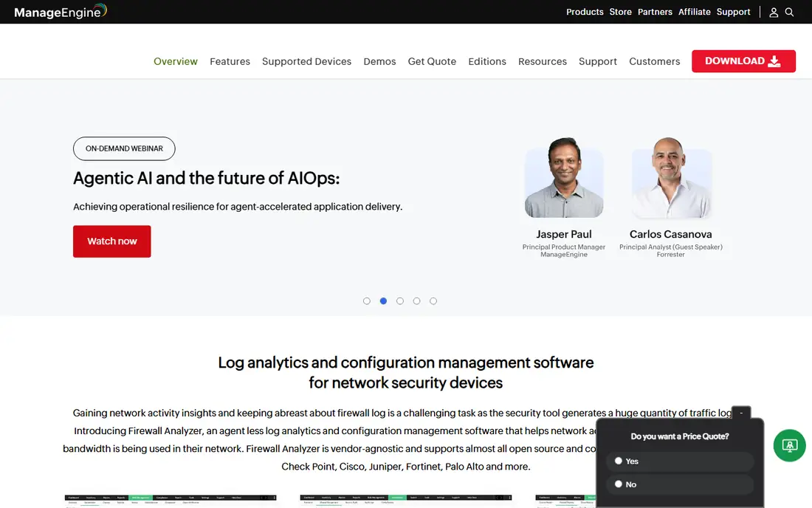Screen dimensions: 812x508
Task: Click Jasper Paul's photo
Action: pyautogui.click(x=564, y=177)
